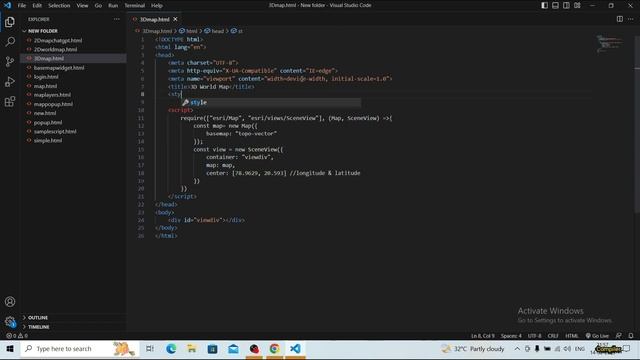Open the Manage gear icon
Viewport: 640px width, 360px height.
tap(10, 322)
